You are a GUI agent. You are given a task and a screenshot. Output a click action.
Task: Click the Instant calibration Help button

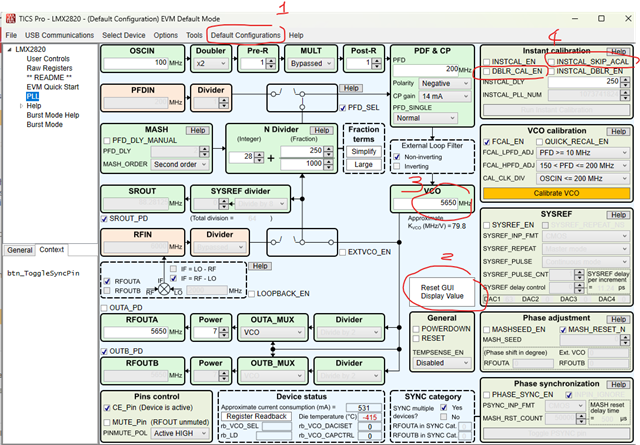(x=618, y=51)
